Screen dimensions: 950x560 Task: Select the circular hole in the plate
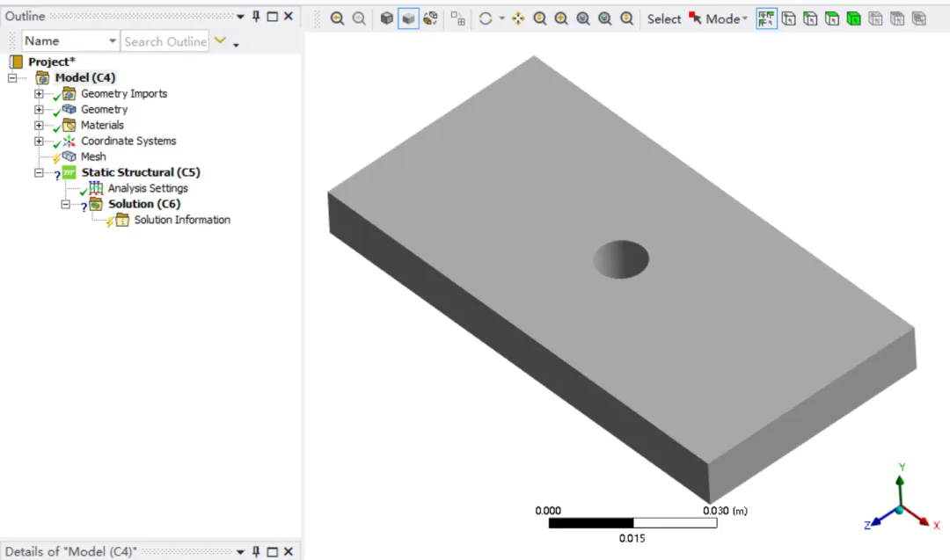[621, 259]
